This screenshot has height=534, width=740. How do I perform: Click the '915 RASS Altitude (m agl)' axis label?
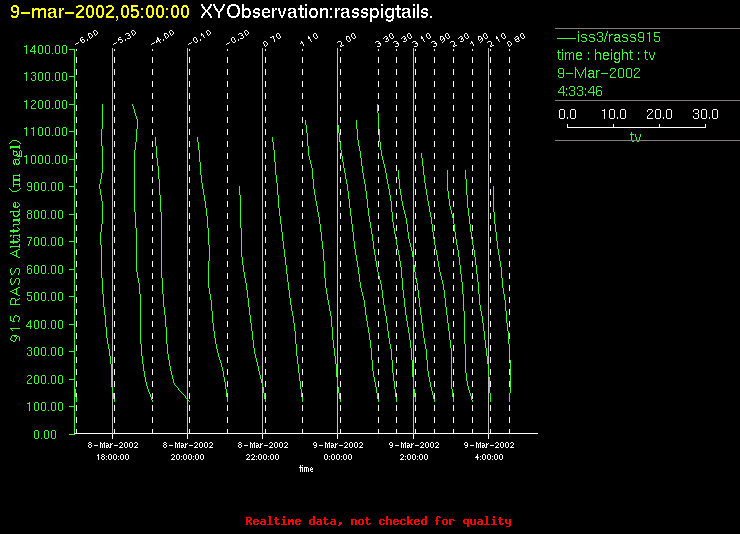coord(15,241)
